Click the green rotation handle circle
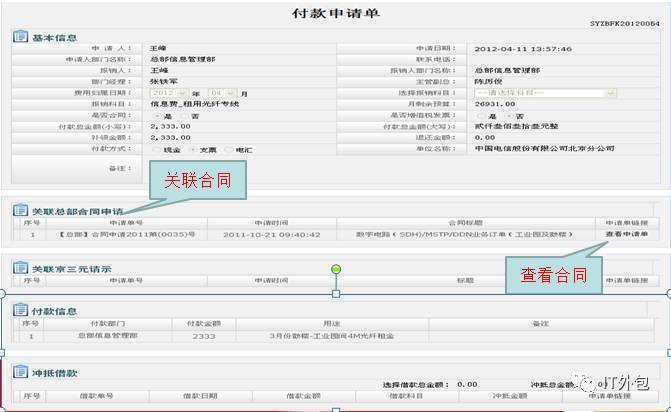671x412 pixels. pyautogui.click(x=336, y=270)
